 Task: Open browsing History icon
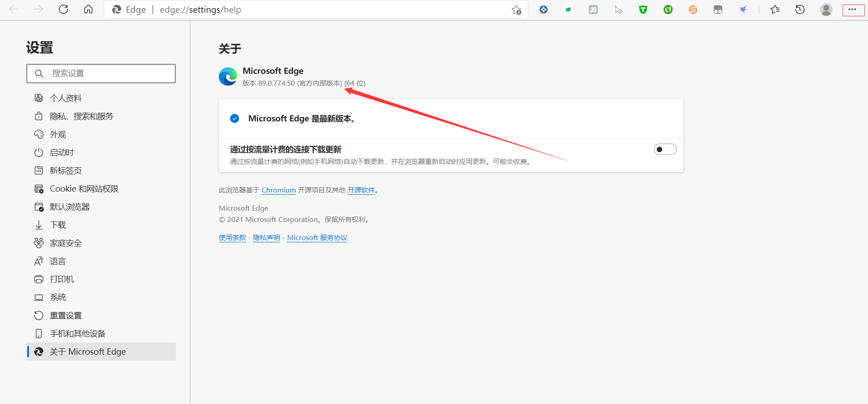[x=800, y=10]
